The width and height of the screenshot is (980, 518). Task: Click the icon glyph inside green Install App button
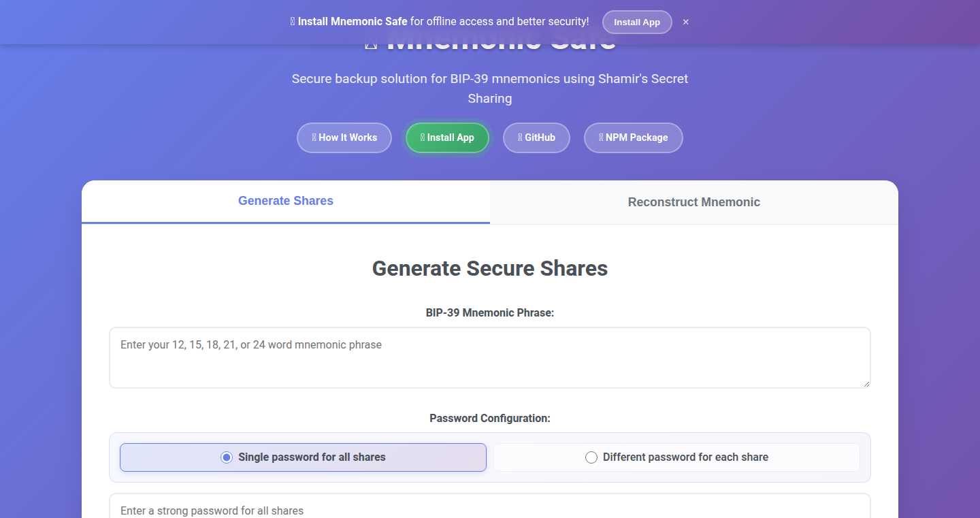(x=423, y=137)
